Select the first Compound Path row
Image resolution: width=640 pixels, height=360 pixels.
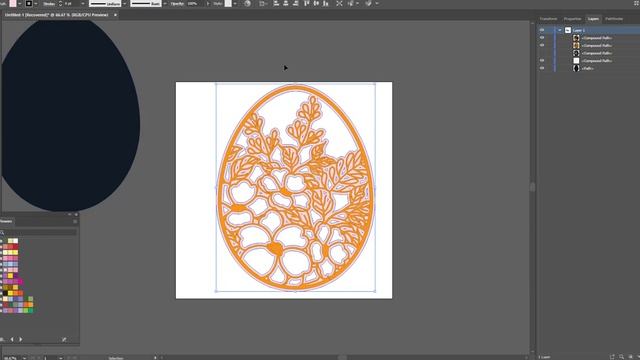[596, 38]
